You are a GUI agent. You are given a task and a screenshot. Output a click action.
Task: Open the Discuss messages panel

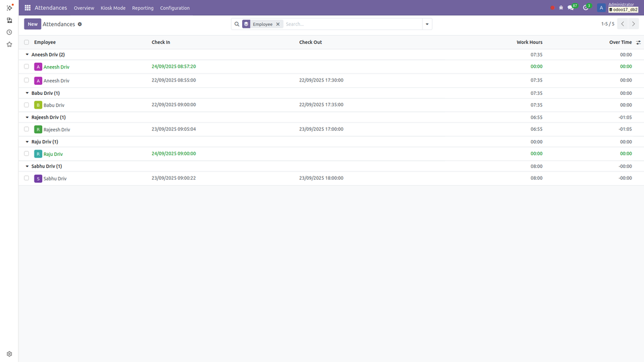click(x=571, y=8)
